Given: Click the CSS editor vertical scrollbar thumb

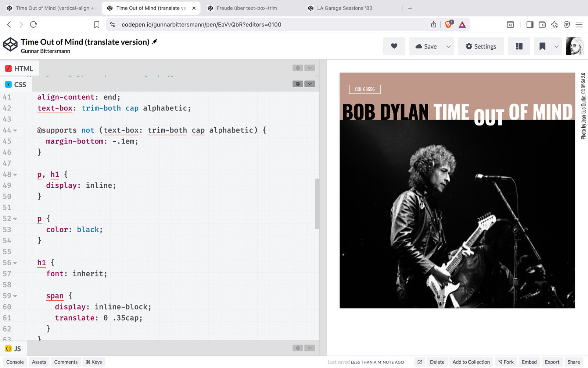Looking at the screenshot, I should tap(317, 204).
